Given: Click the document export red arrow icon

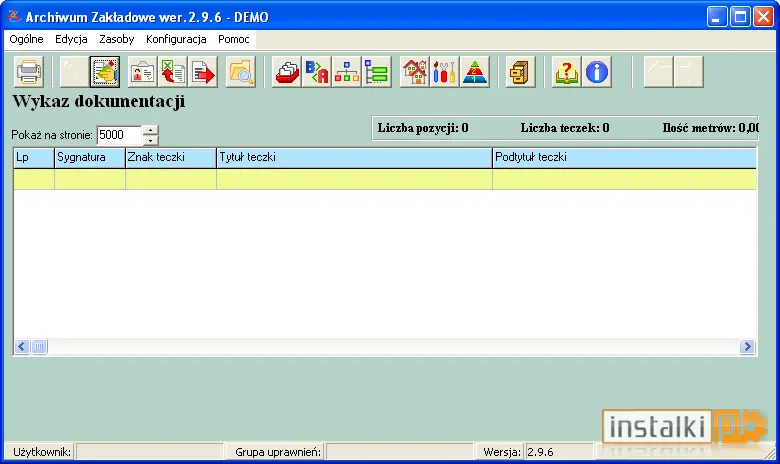Looking at the screenshot, I should (202, 72).
